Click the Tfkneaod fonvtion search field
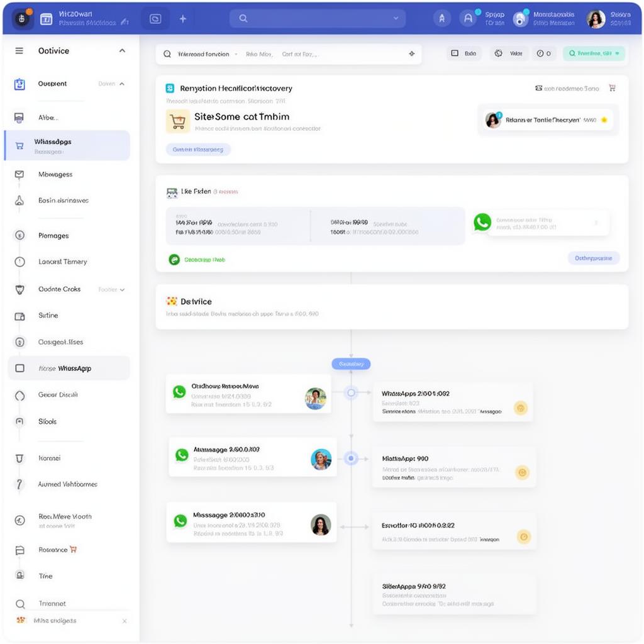The image size is (644, 644). [204, 54]
